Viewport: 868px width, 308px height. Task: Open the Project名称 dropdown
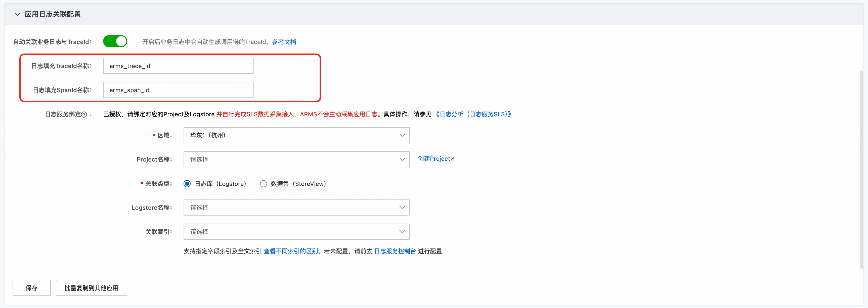[296, 159]
